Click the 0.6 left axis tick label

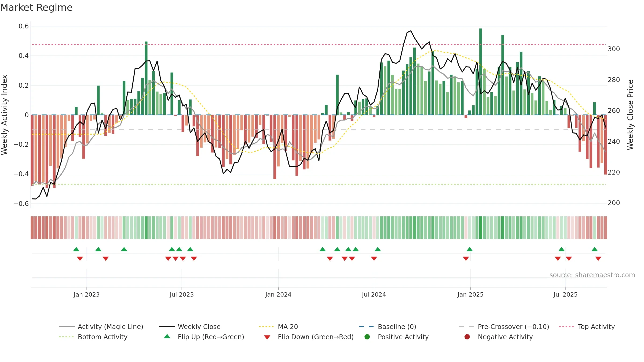(24, 26)
